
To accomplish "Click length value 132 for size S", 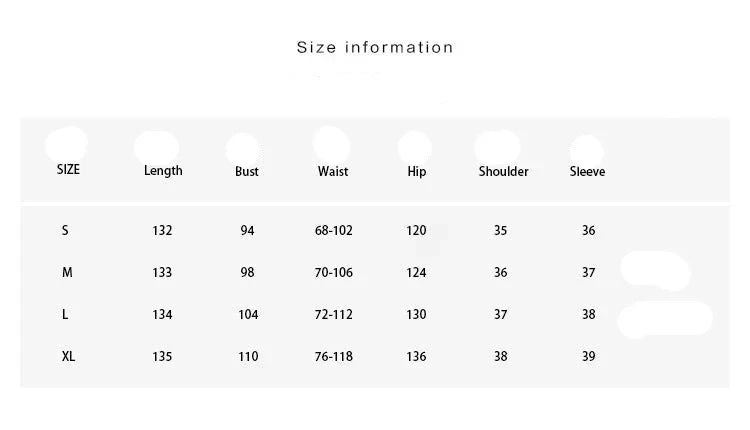I will [x=162, y=231].
